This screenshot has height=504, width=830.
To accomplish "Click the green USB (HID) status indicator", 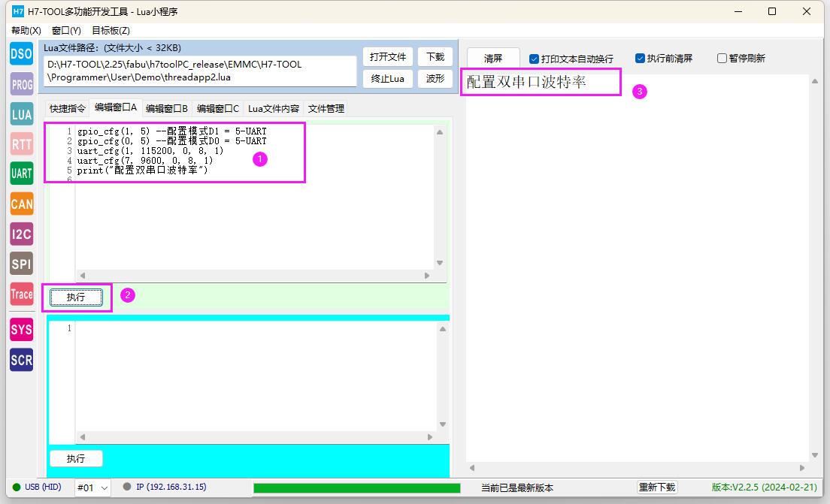I will pos(17,487).
